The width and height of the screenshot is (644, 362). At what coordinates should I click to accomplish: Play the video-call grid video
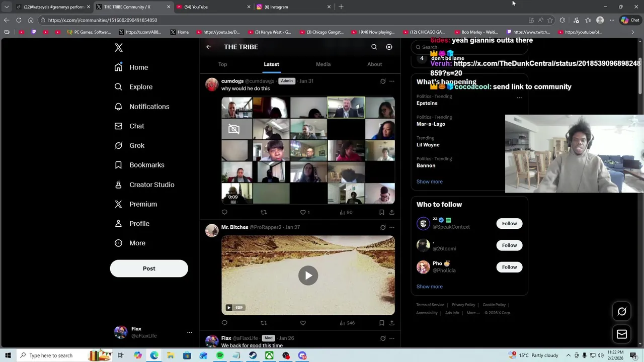(x=308, y=151)
